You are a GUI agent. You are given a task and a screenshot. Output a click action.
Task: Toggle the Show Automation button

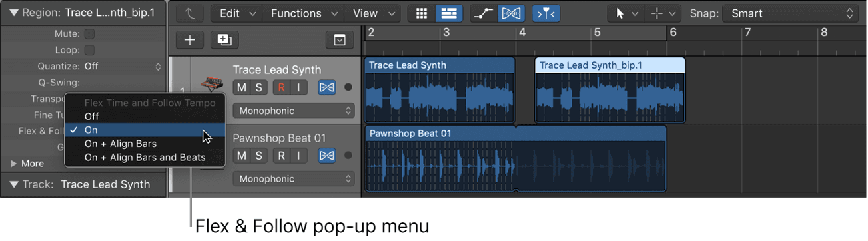click(x=484, y=13)
